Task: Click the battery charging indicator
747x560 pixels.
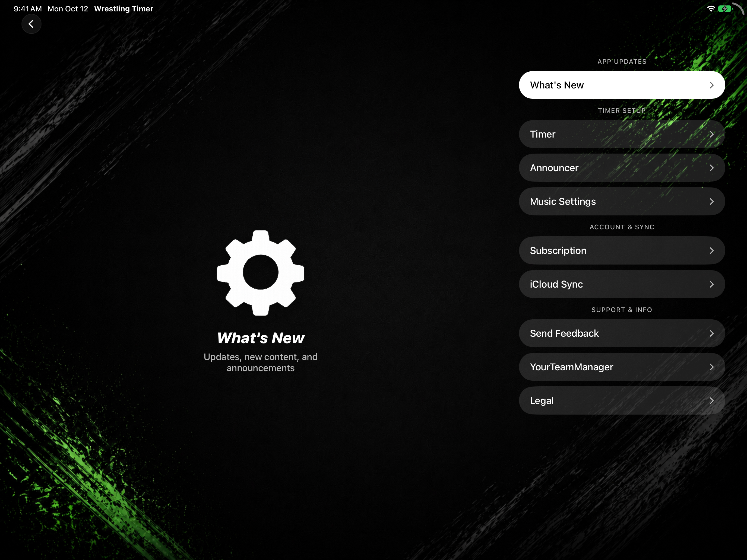Action: (x=725, y=9)
